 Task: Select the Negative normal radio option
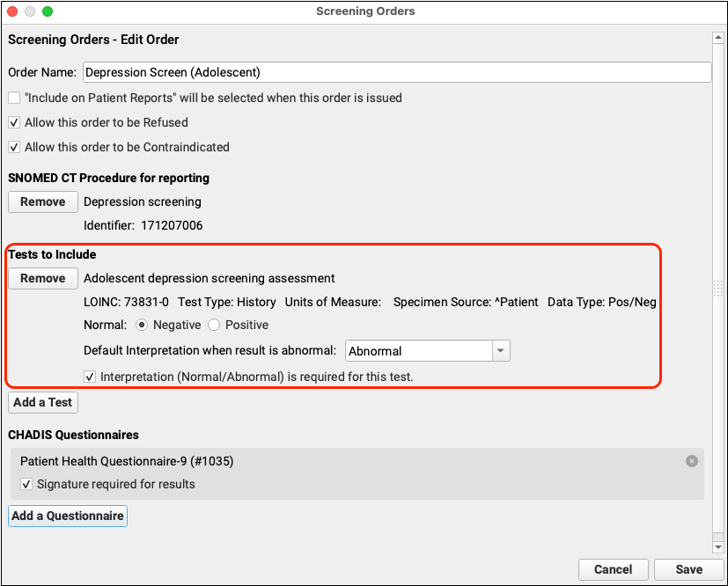click(x=141, y=326)
